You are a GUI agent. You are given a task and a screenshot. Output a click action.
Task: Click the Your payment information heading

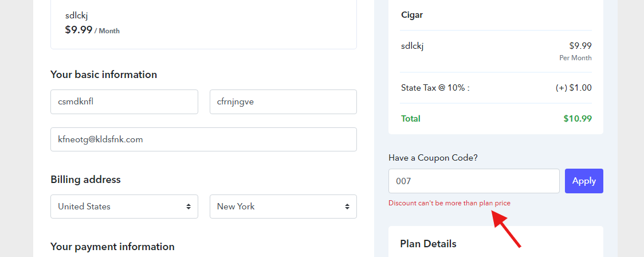(x=112, y=247)
